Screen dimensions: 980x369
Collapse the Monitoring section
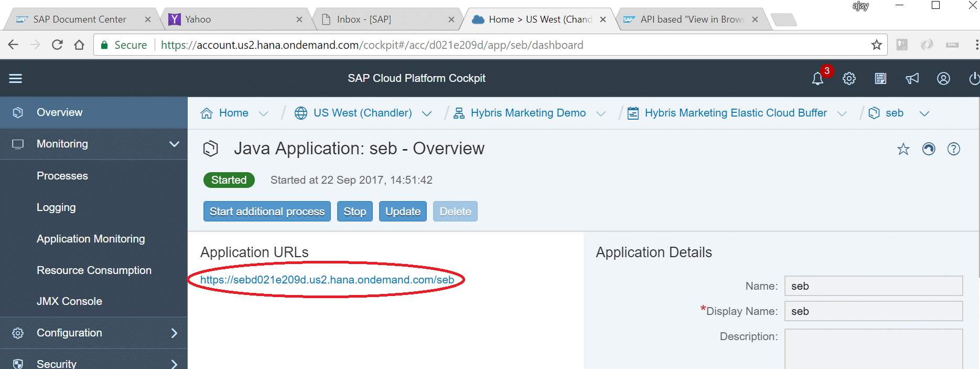[x=174, y=144]
